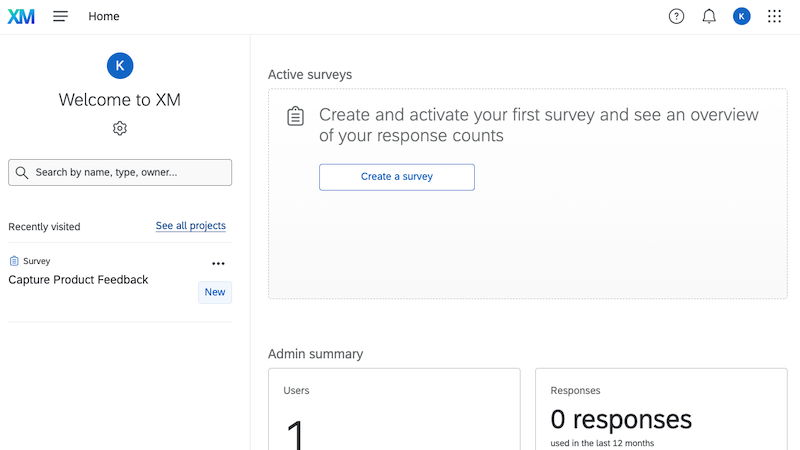
Task: Click the settings gear under Welcome to XM
Action: tap(120, 128)
